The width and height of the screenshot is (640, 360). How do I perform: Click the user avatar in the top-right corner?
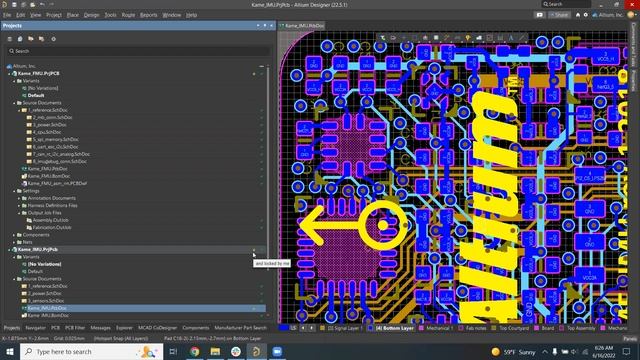point(631,15)
